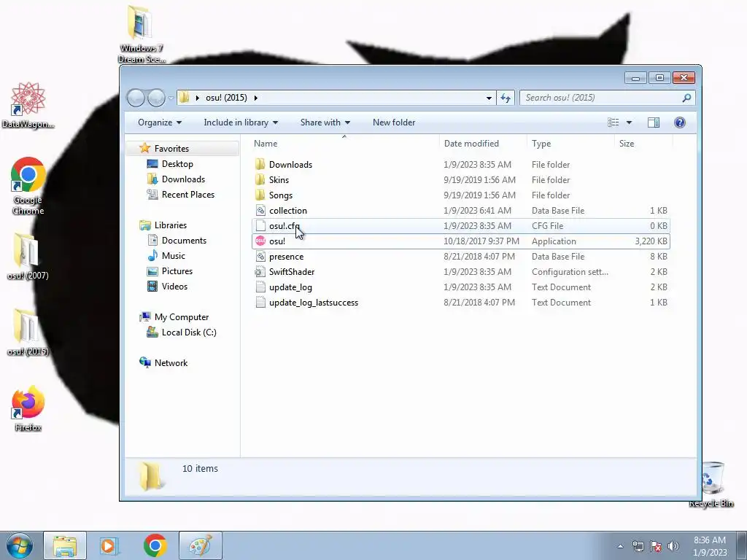This screenshot has height=560, width=747.
Task: Select My Computer in navigation pane
Action: tap(182, 317)
